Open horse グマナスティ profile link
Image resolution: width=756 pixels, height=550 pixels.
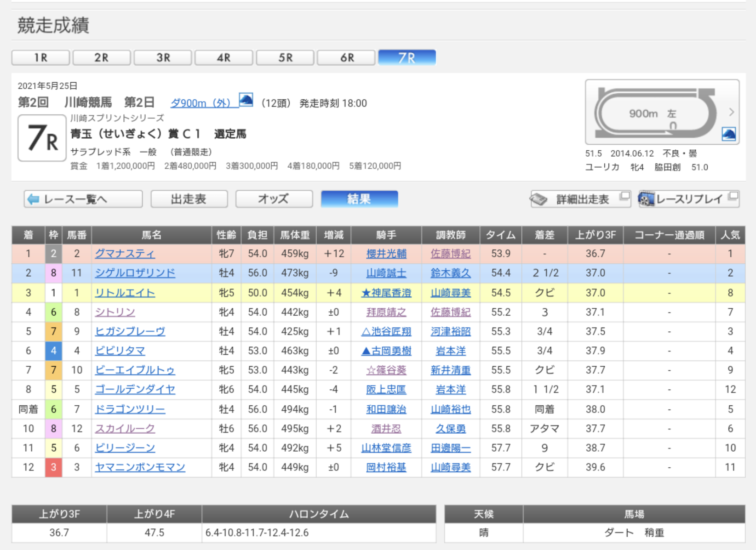point(125,254)
